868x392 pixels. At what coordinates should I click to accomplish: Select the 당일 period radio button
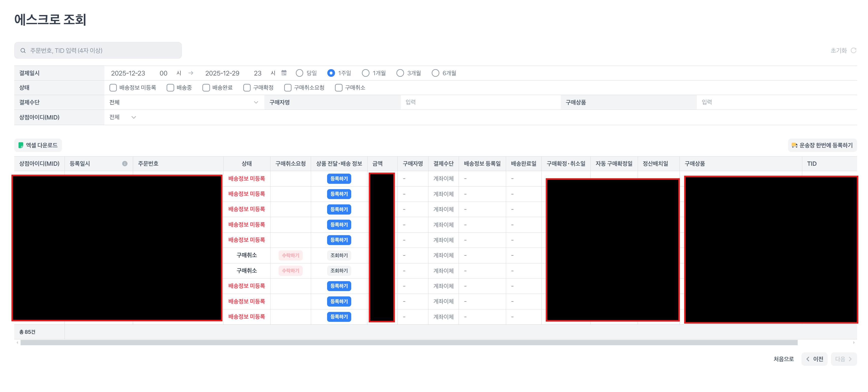click(299, 73)
